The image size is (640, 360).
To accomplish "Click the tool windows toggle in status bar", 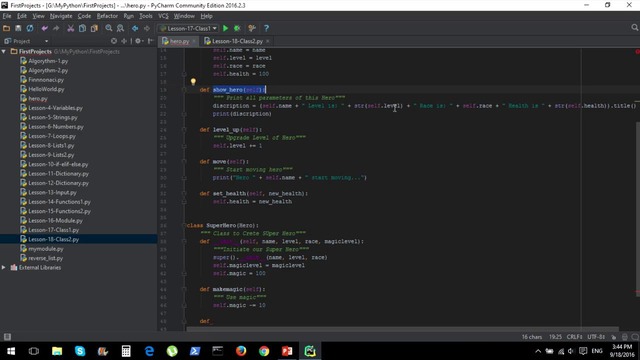I will (7, 337).
